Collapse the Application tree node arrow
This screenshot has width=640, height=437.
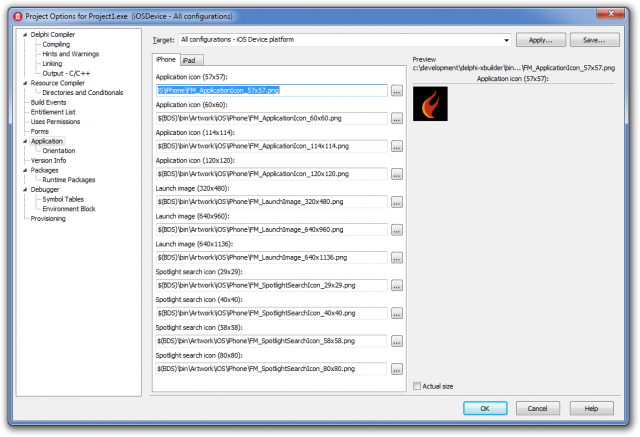(x=25, y=141)
